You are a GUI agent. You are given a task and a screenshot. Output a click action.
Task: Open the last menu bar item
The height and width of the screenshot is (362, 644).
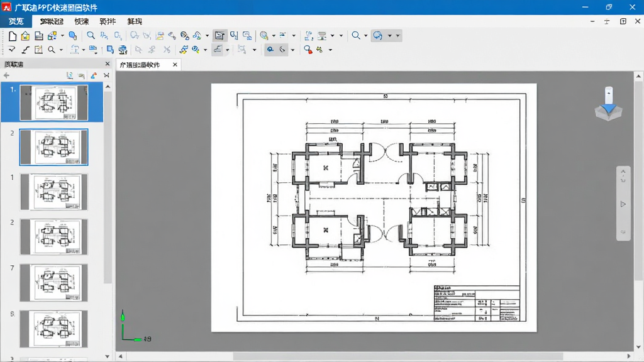tap(135, 21)
